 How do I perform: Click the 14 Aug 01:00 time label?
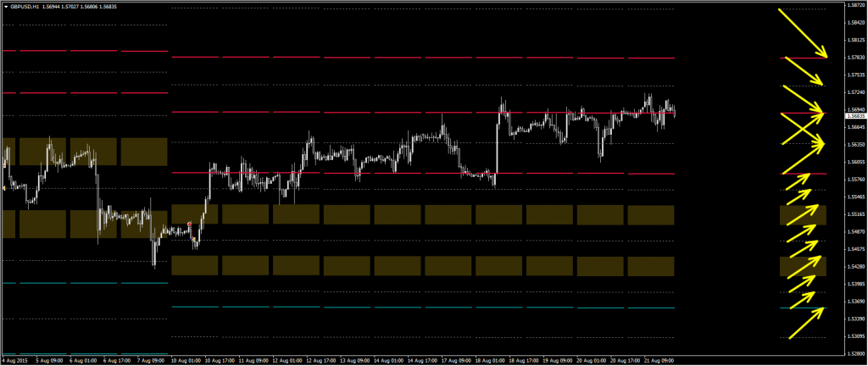(x=388, y=360)
